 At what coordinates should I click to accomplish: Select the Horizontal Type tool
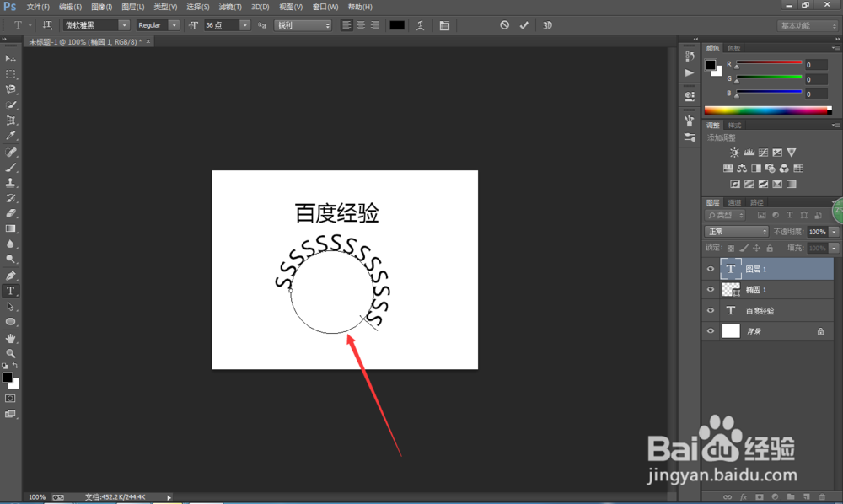click(10, 291)
